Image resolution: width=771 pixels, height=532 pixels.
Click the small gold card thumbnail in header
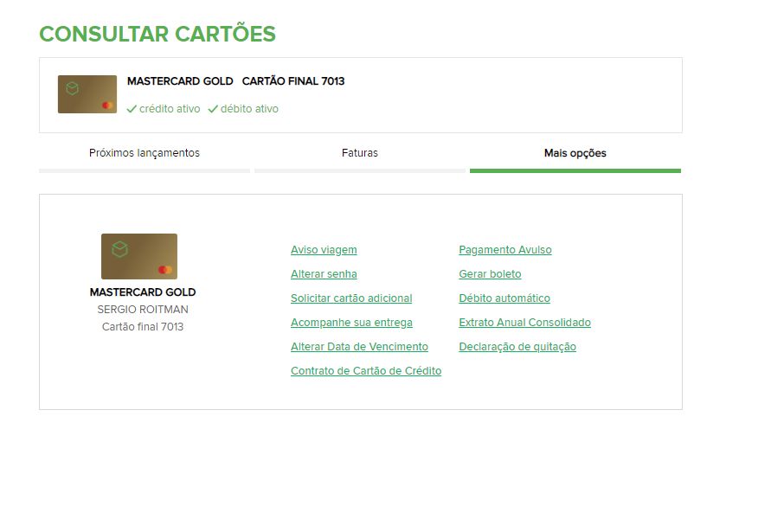[x=87, y=94]
